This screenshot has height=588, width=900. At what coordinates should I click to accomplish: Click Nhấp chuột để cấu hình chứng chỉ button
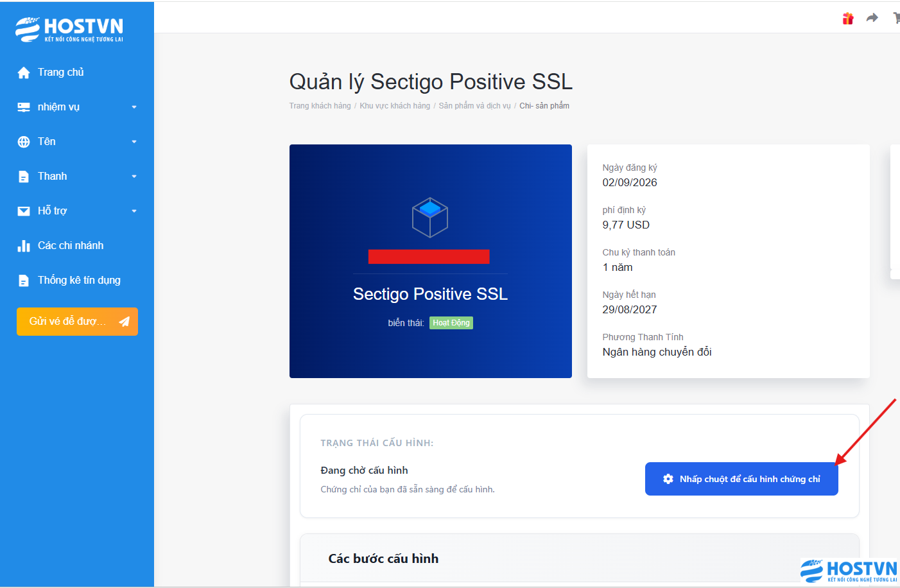pyautogui.click(x=741, y=479)
